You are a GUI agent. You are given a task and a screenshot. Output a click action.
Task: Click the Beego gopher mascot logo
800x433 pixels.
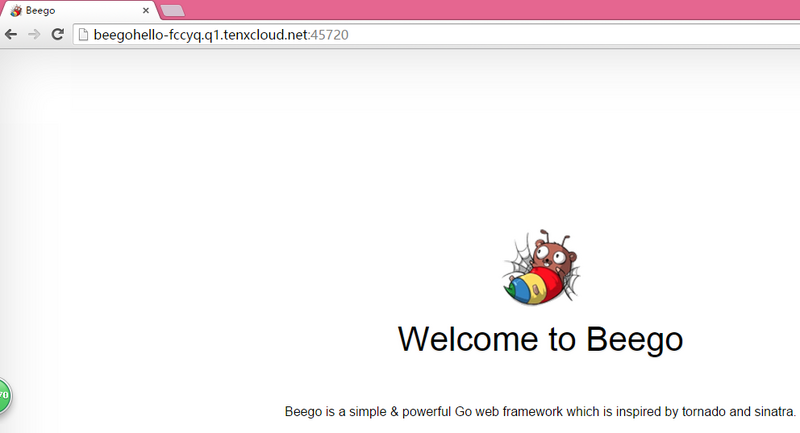click(541, 267)
